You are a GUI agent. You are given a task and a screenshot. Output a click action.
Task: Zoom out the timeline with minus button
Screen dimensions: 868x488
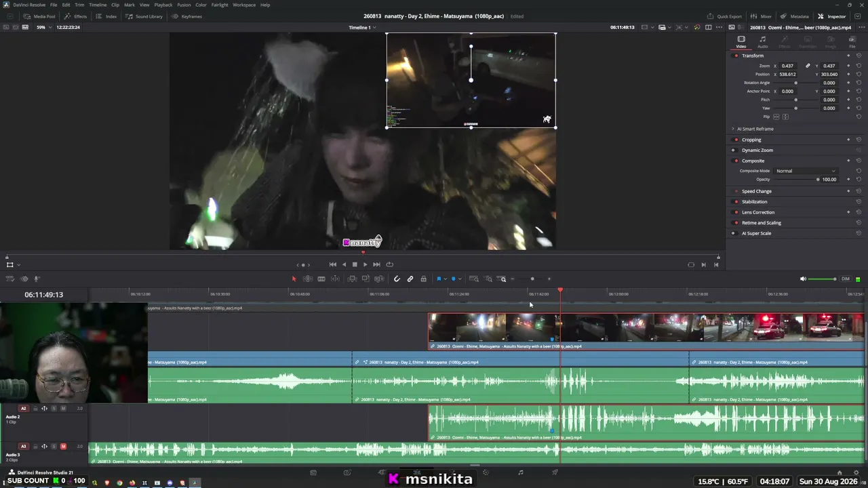[513, 279]
